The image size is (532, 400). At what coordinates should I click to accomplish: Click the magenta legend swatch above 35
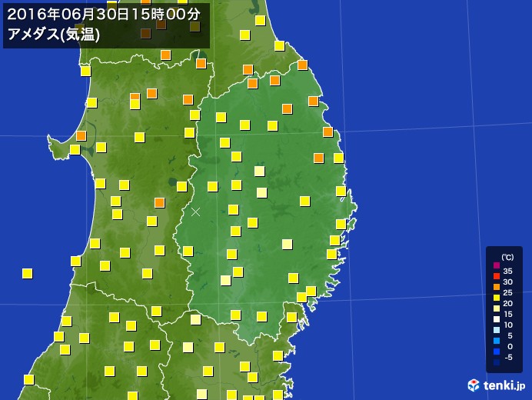point(497,265)
